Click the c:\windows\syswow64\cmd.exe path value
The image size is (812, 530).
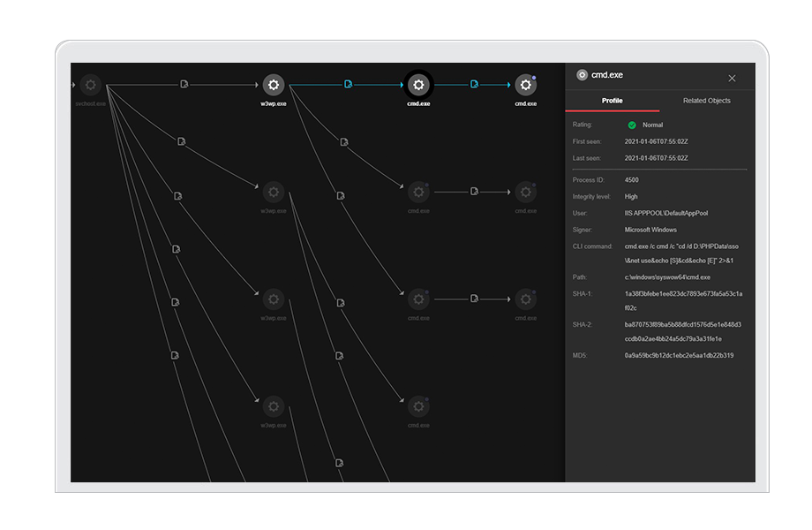tap(667, 277)
